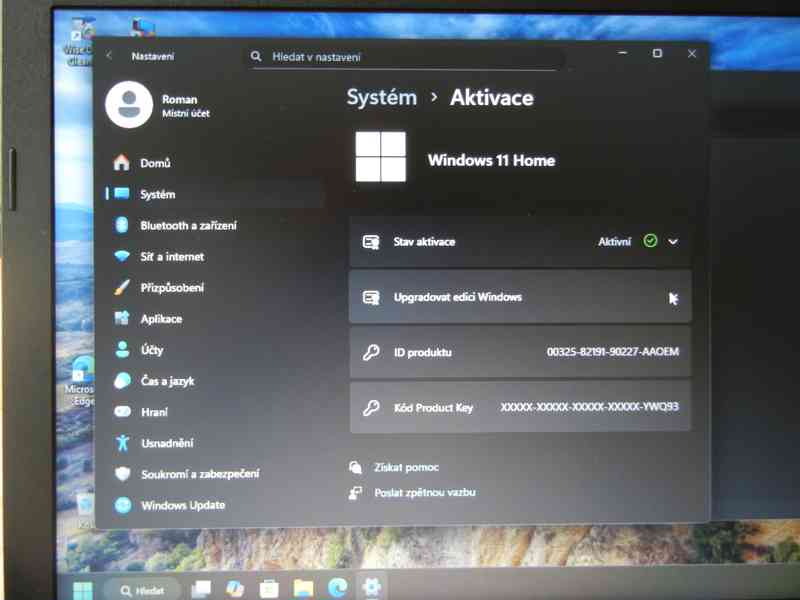This screenshot has height=600, width=800.
Task: Click the Přizpůsobení paintbrush icon
Action: pos(122,287)
